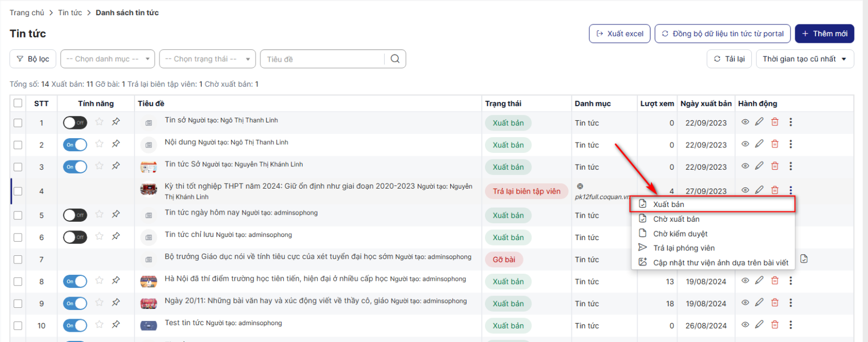Select "Xuất bản" from the context menu
Screen dimensions: 868x342
point(668,204)
